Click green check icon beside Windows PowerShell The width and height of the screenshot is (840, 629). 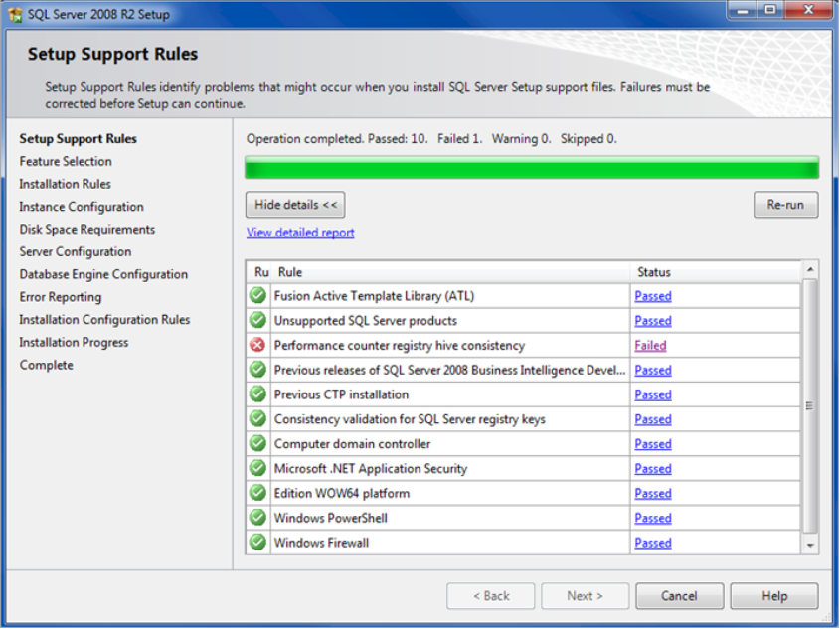coord(257,517)
